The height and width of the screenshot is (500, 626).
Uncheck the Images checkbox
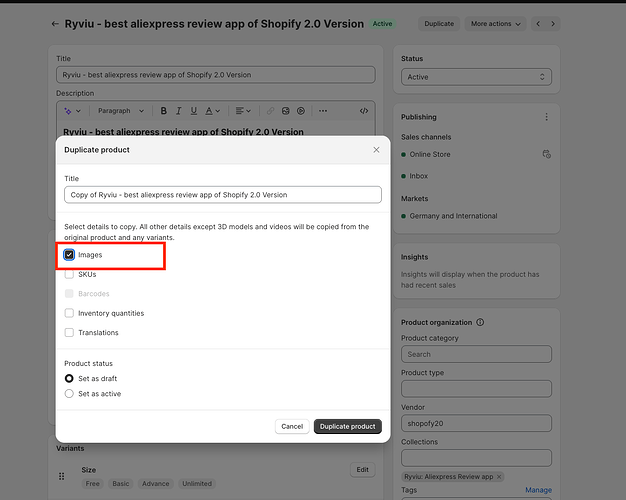pyautogui.click(x=69, y=255)
